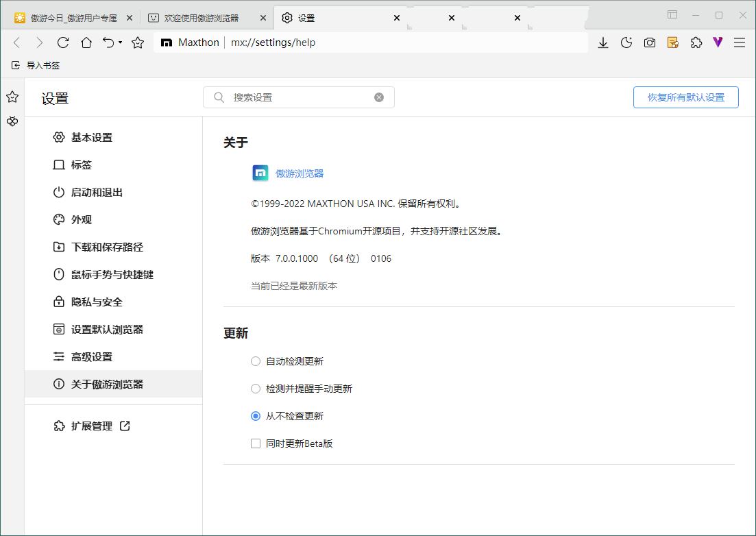The image size is (756, 536).
Task: Take a screenshot using camera icon
Action: pyautogui.click(x=649, y=42)
